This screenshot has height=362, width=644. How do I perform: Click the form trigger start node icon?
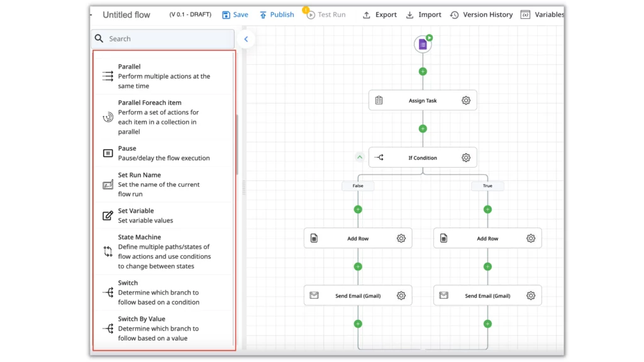pyautogui.click(x=423, y=45)
